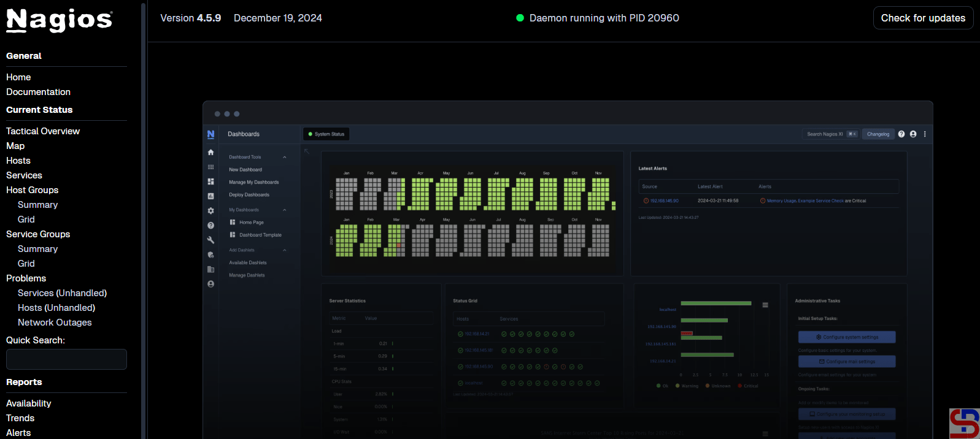980x439 pixels.
Task: Click the wrench tools icon in the sidebar
Action: pyautogui.click(x=210, y=240)
